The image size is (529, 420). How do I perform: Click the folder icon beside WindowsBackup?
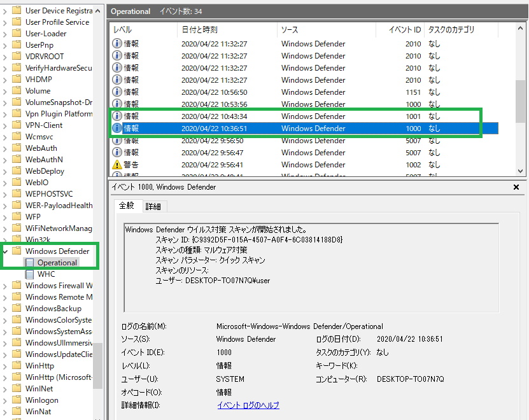(x=17, y=308)
